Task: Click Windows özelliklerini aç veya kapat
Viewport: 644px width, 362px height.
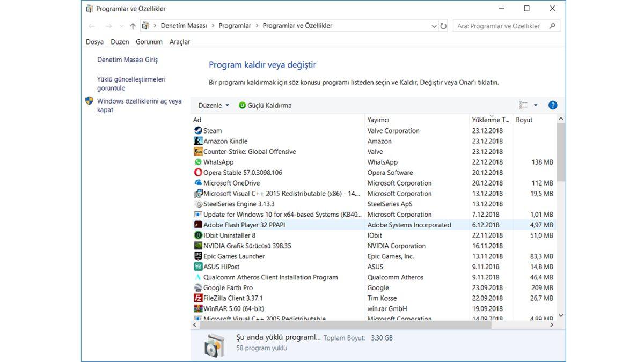Action: coord(139,105)
